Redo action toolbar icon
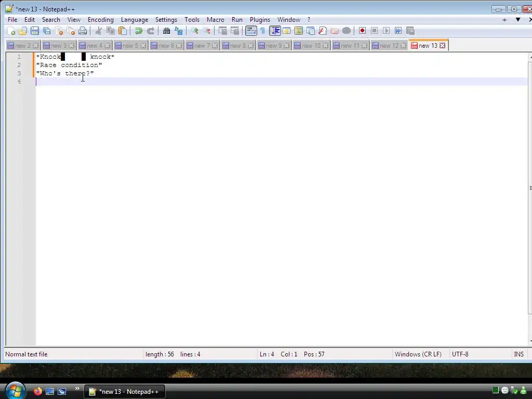The image size is (532, 399). coord(150,31)
